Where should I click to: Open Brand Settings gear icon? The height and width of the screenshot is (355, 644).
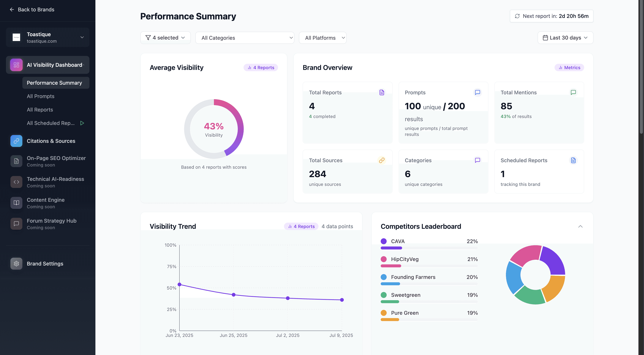point(16,264)
